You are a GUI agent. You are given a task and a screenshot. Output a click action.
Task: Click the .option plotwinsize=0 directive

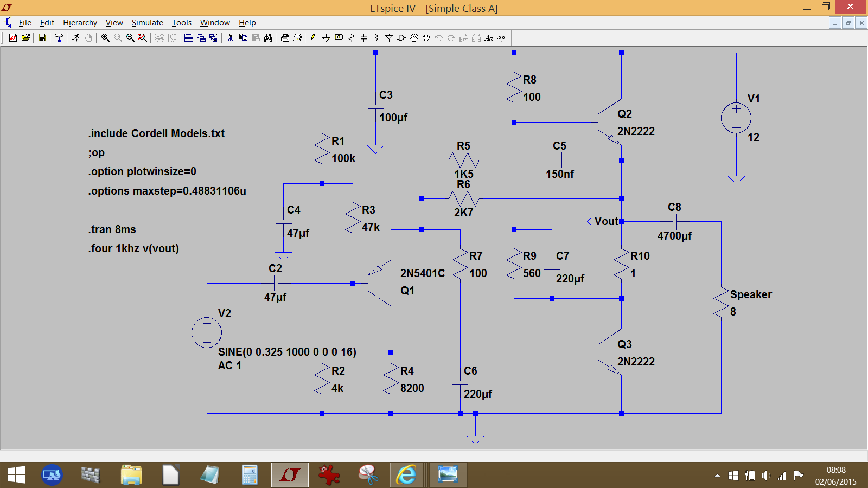[x=142, y=171]
